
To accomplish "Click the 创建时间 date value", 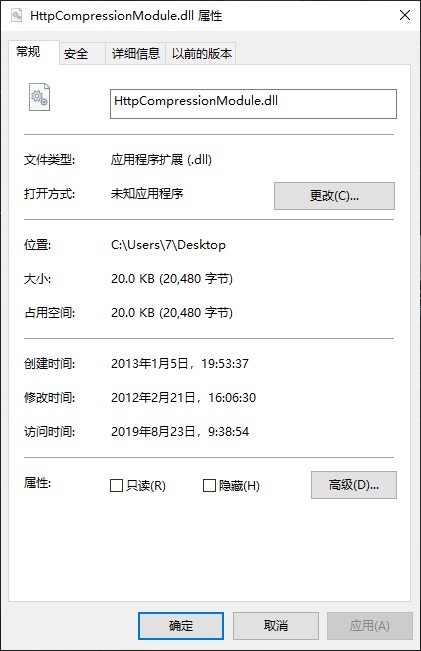I will [x=180, y=364].
